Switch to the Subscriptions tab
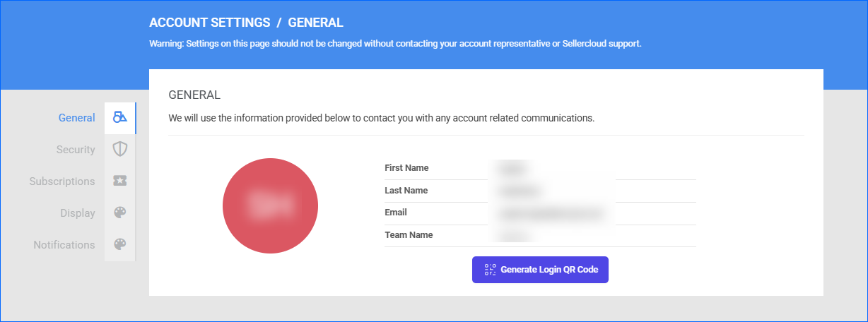 pos(62,181)
